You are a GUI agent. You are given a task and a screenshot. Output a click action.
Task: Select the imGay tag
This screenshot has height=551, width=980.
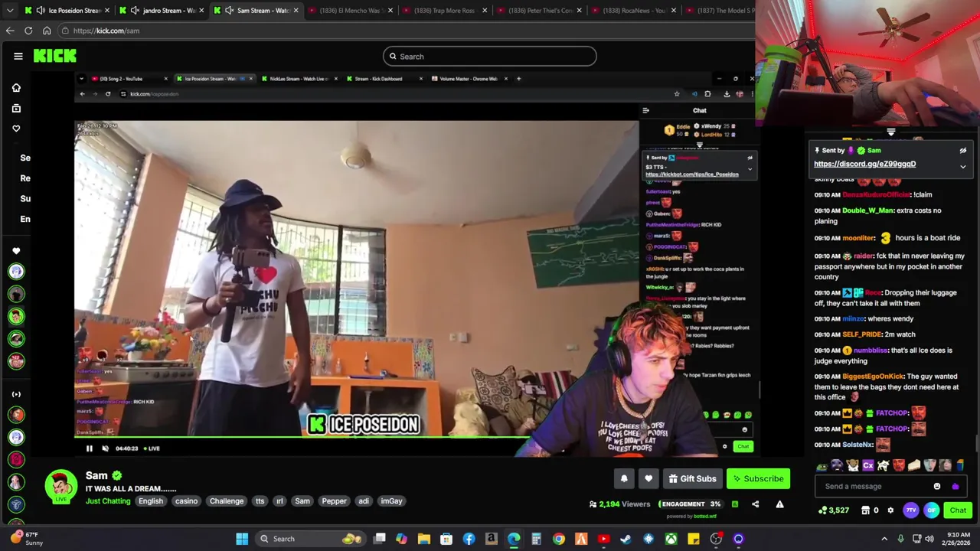tap(391, 501)
